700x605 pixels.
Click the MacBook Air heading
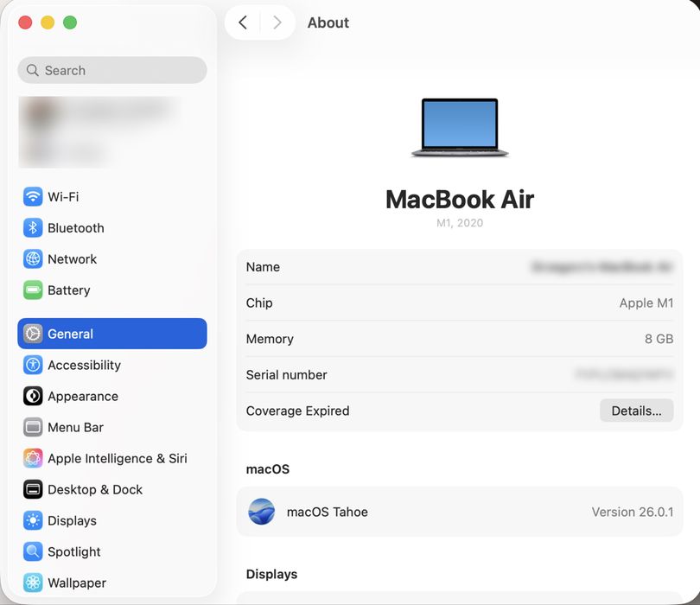pos(460,199)
